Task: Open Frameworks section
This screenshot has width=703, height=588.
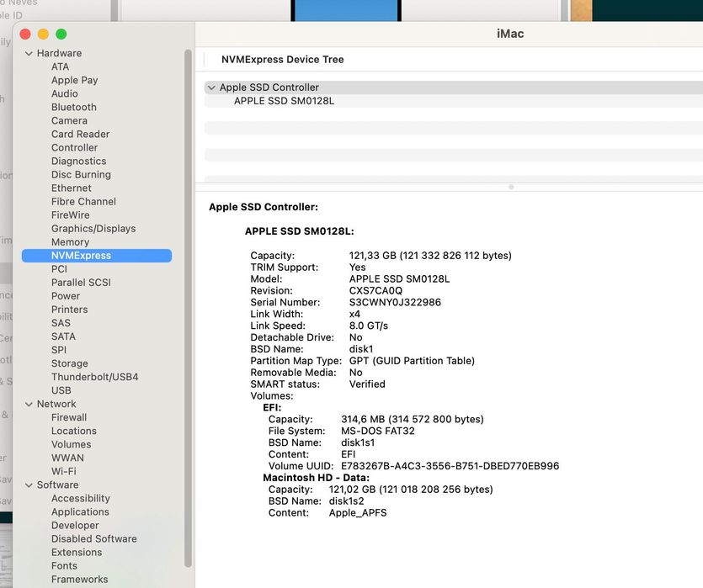Action: (80, 579)
